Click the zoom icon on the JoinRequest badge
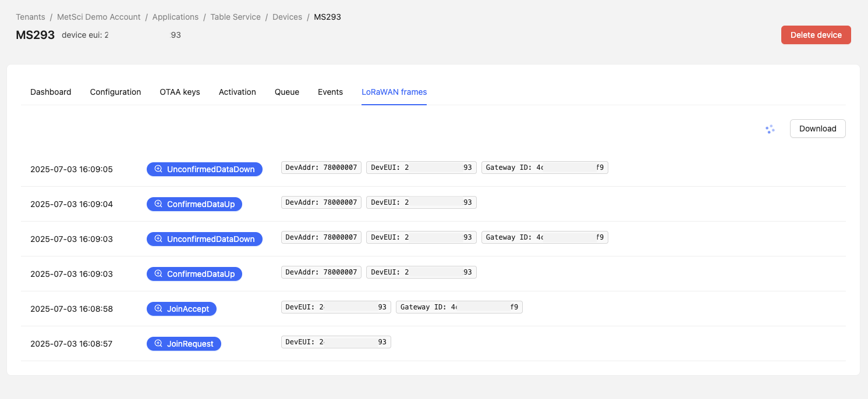This screenshot has height=399, width=868. tap(158, 343)
